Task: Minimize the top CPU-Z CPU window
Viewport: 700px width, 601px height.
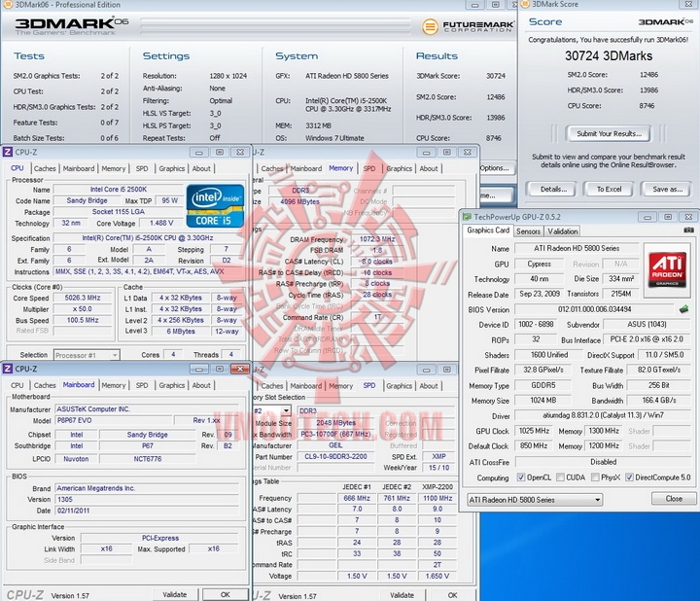Action: 198,153
